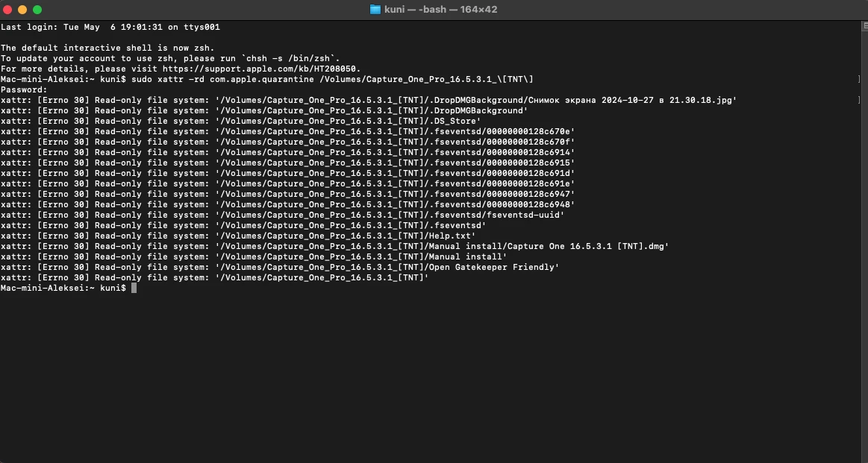The height and width of the screenshot is (463, 868).
Task: Click the 'Password:' prompt line
Action: click(x=24, y=90)
